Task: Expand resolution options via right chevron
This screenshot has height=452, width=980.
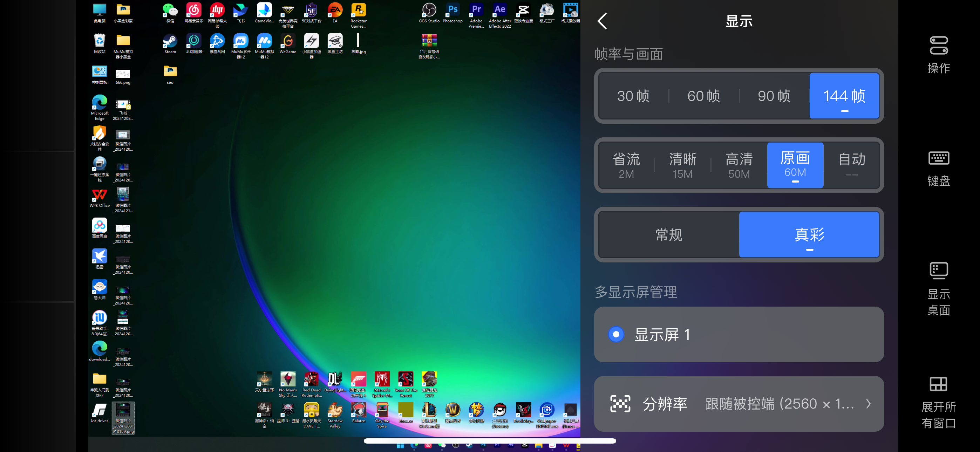Action: click(x=868, y=404)
